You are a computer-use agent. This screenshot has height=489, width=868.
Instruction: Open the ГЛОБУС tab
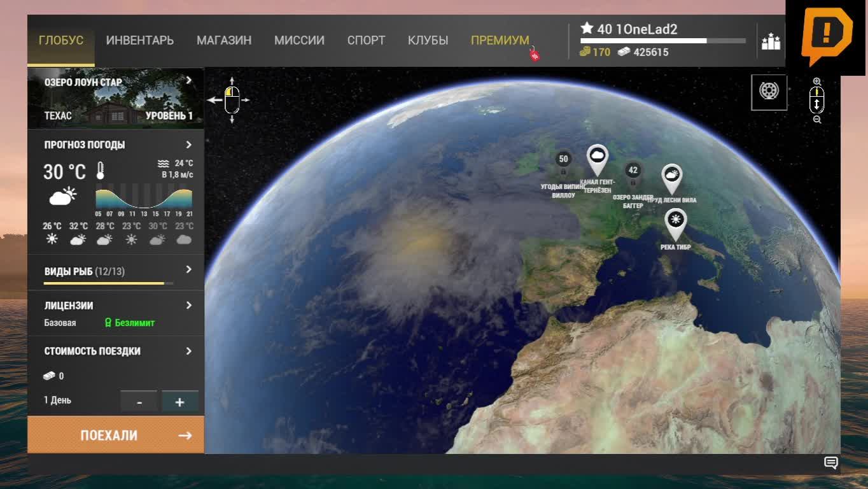pyautogui.click(x=61, y=41)
